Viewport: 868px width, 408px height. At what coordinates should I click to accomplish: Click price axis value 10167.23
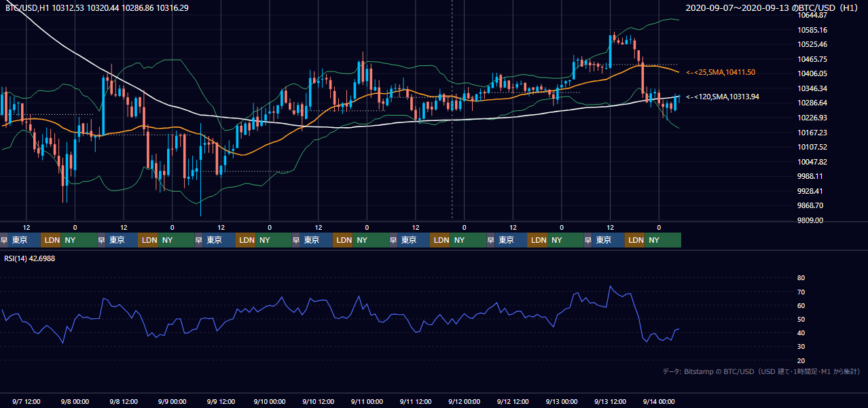812,133
